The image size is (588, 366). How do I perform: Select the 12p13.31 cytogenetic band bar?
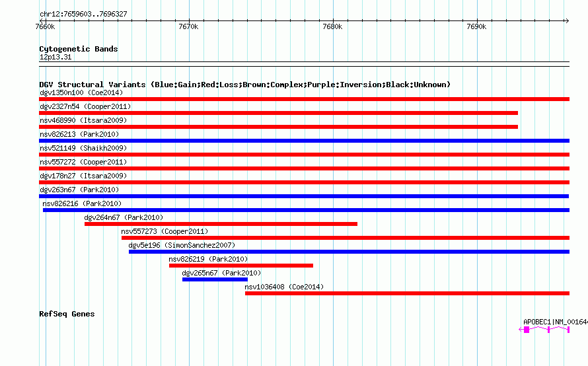[304, 64]
